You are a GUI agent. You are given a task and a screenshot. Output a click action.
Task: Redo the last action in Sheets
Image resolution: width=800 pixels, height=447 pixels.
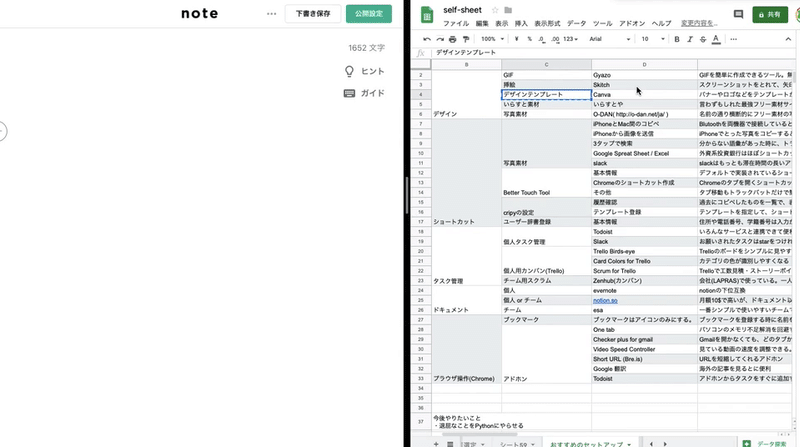(x=440, y=39)
